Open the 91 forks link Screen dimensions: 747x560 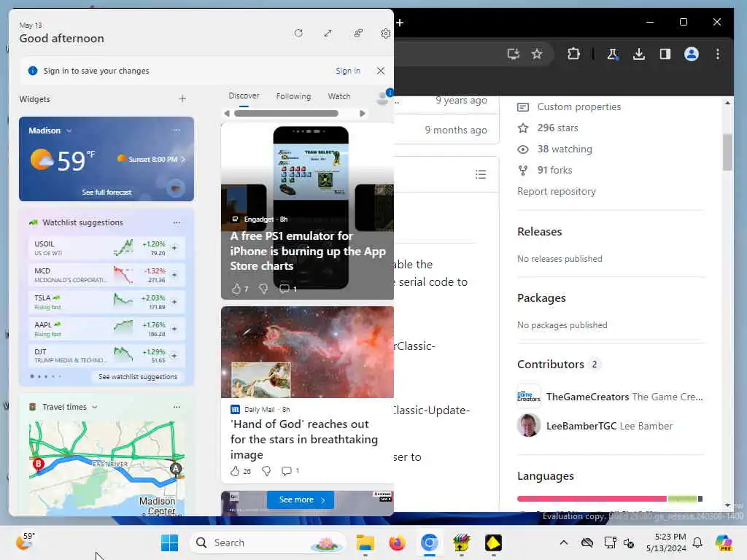554,170
